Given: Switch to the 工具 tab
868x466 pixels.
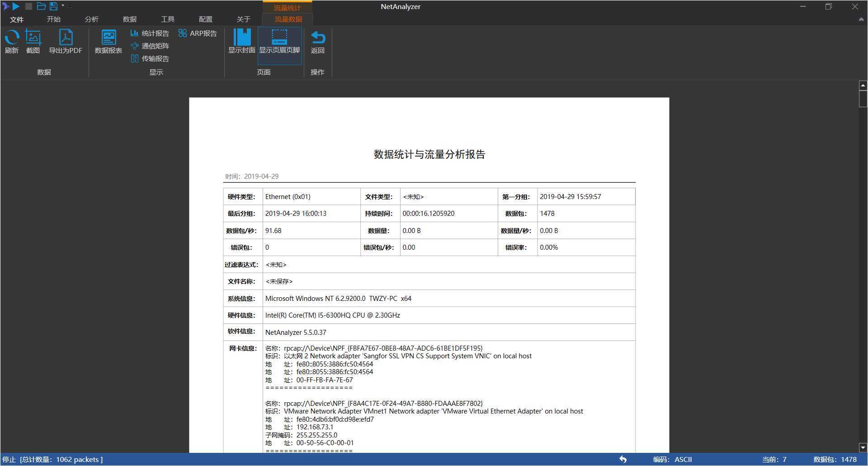Looking at the screenshot, I should tap(167, 19).
